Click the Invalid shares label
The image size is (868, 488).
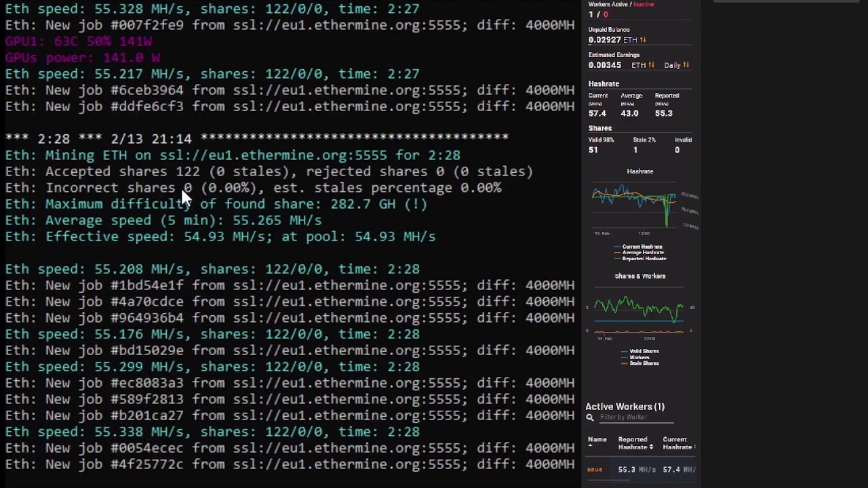683,140
